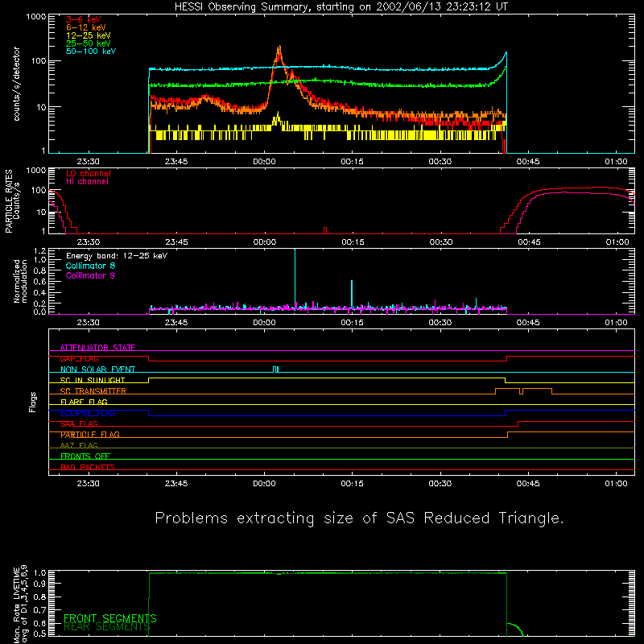Click the cyan 50-100 keV upturn at the end of data
The image size is (644, 644).
point(500,60)
